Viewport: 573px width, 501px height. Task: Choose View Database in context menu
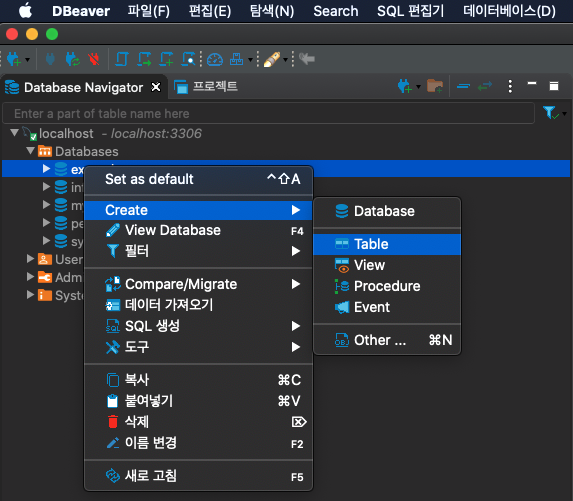[198, 231]
